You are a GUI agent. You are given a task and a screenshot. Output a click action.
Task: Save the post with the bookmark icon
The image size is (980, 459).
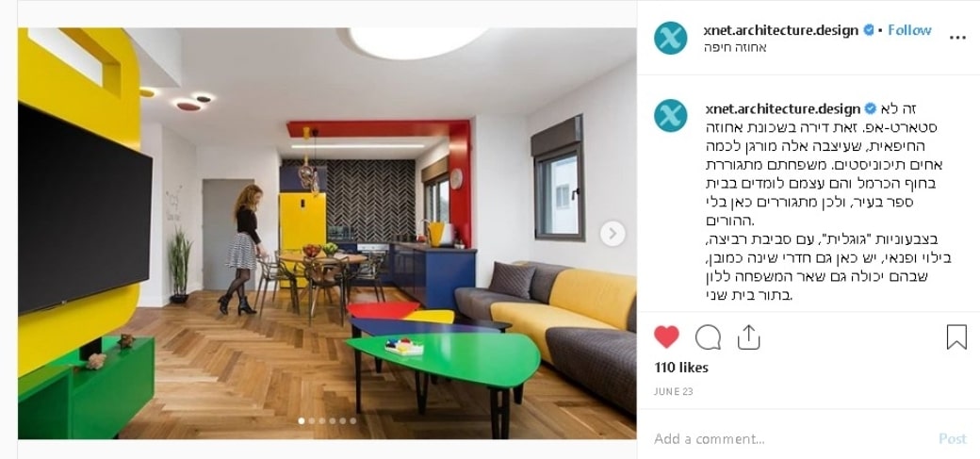(956, 337)
